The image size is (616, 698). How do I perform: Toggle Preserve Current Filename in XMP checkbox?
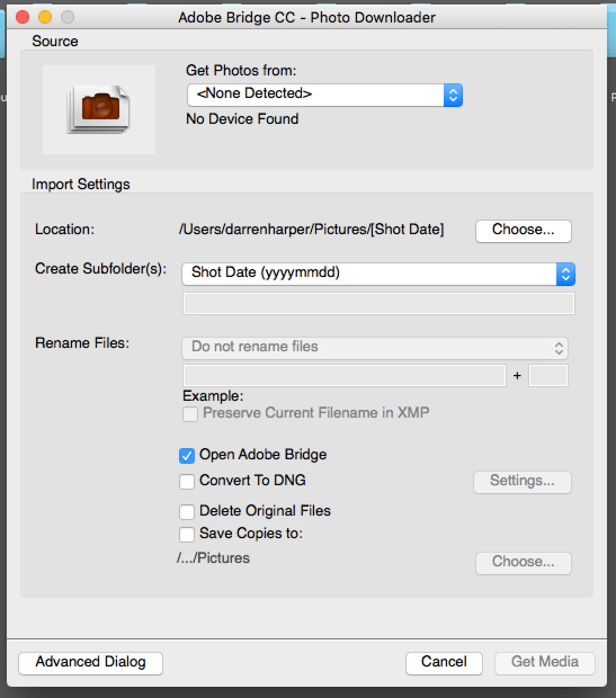coord(190,414)
